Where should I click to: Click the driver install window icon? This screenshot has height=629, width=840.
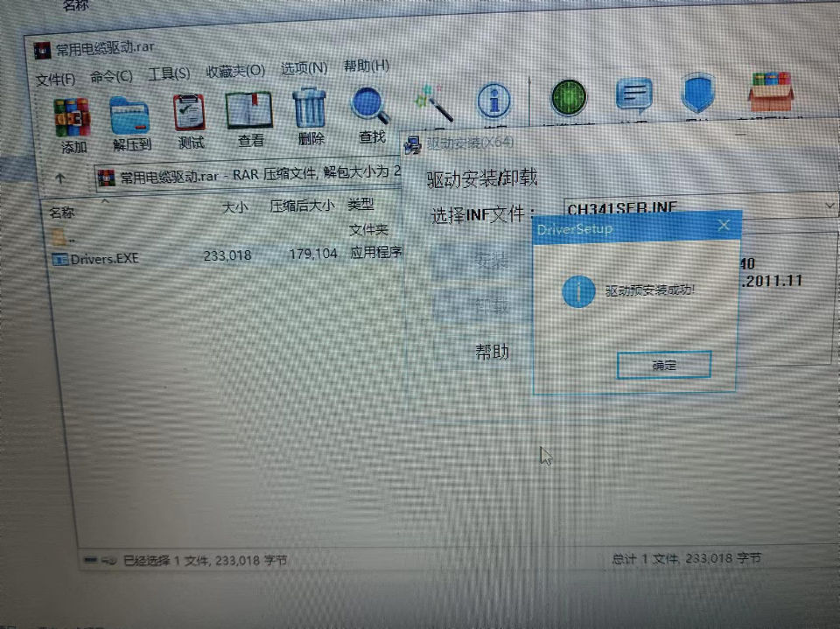(412, 144)
